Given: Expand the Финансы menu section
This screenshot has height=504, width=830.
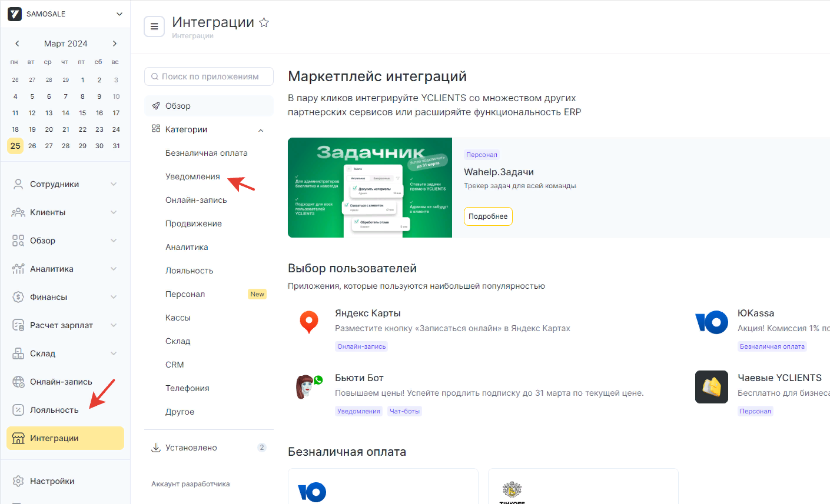Looking at the screenshot, I should 114,297.
